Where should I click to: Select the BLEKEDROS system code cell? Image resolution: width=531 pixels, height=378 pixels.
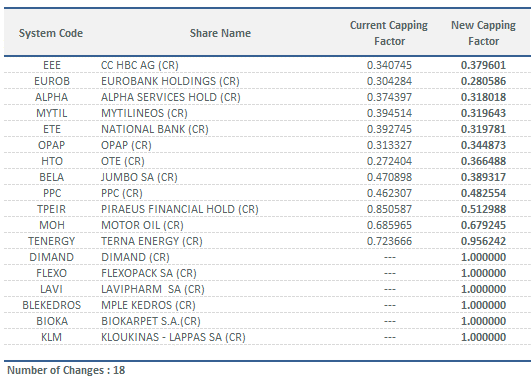(51, 305)
